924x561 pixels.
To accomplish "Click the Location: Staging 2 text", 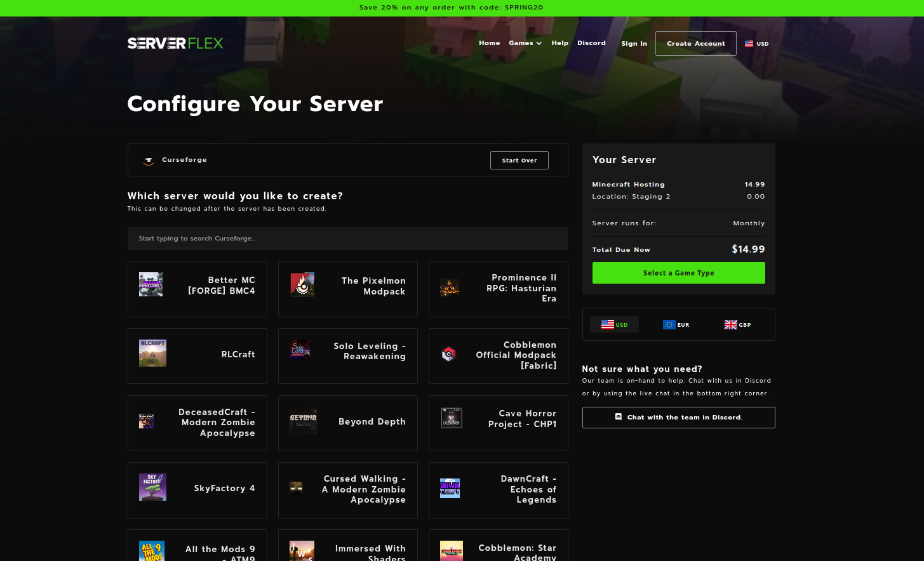I will pos(631,197).
